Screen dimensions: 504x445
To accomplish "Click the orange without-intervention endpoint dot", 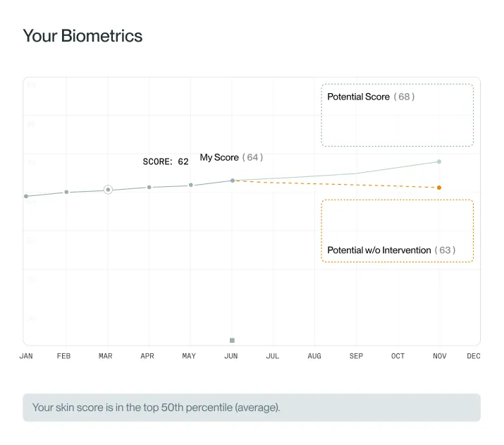I will click(439, 188).
